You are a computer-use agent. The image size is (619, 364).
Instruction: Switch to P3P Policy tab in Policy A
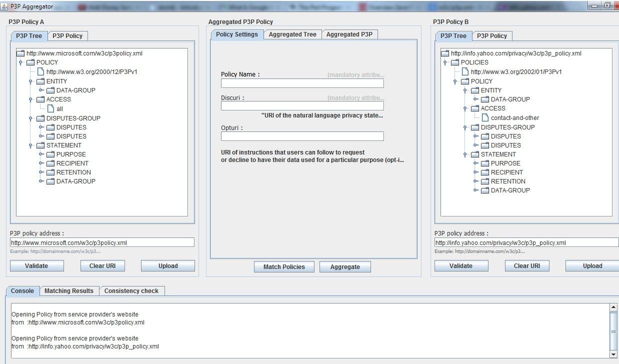pyautogui.click(x=67, y=36)
